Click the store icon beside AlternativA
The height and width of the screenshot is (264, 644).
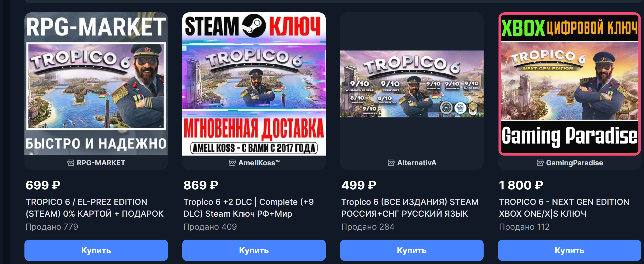pyautogui.click(x=391, y=163)
